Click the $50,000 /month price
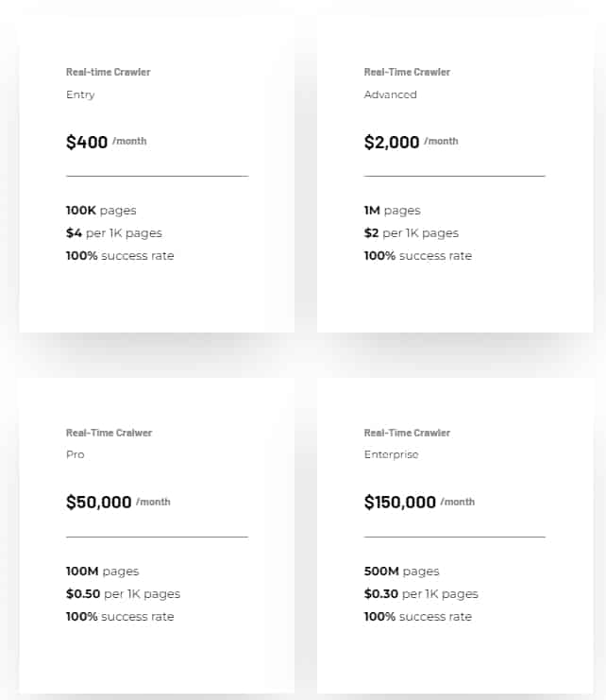This screenshot has height=700, width=606. coord(118,503)
